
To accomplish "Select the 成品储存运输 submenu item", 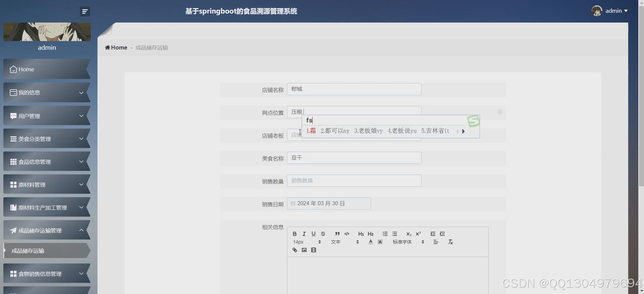I will [x=47, y=251].
